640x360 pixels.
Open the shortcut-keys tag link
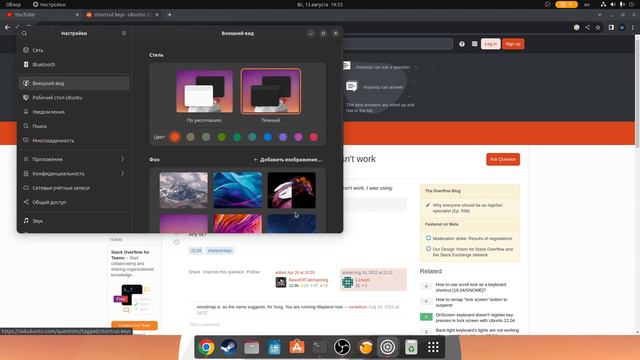tap(220, 251)
